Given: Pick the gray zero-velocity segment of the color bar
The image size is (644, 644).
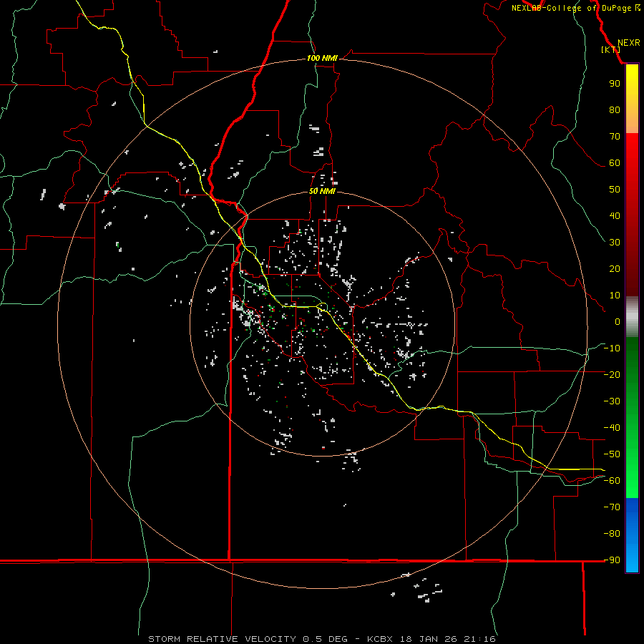Looking at the screenshot, I should point(632,317).
